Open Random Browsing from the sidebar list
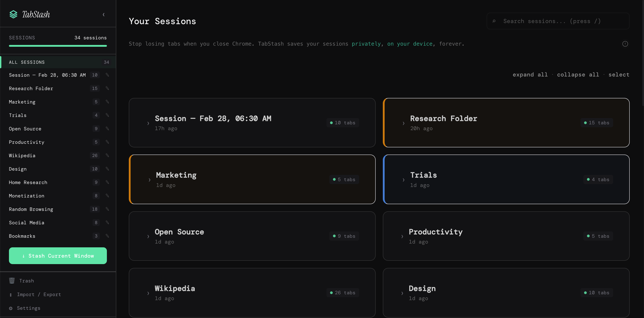The image size is (644, 318). (x=31, y=209)
